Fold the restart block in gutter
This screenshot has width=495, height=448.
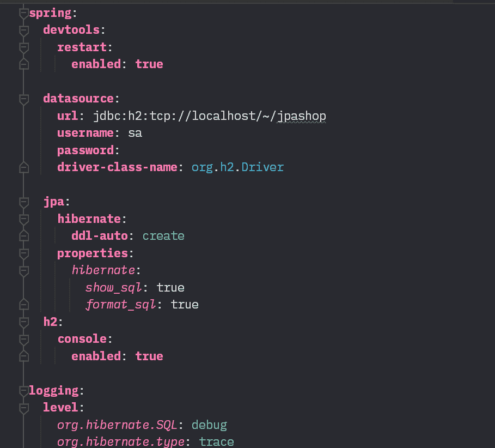[23, 48]
